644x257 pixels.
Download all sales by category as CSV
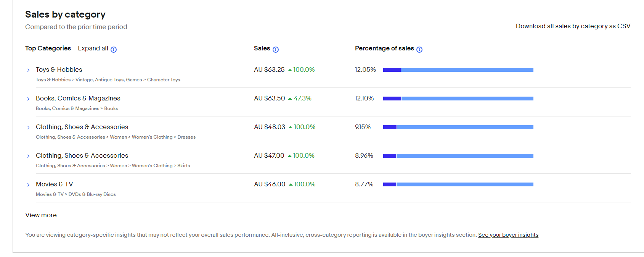click(x=573, y=26)
